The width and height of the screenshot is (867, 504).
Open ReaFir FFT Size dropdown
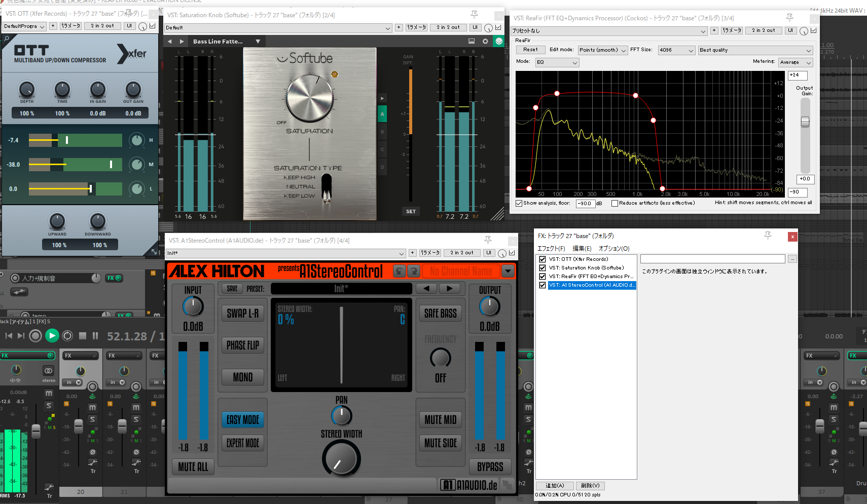coord(676,50)
